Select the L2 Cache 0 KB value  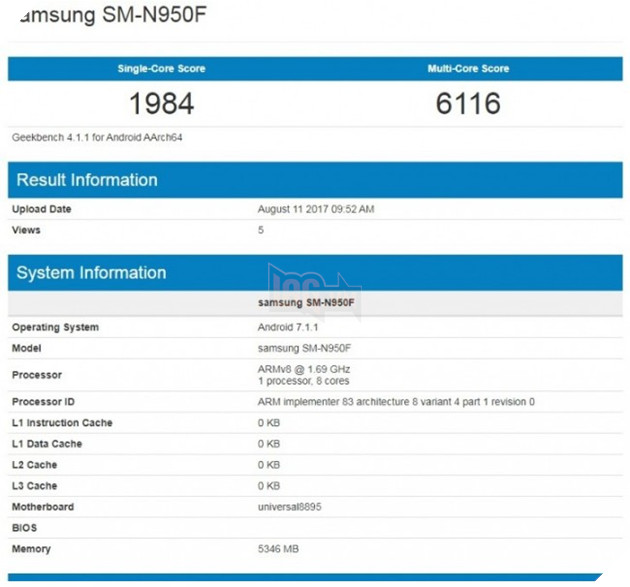click(x=269, y=465)
